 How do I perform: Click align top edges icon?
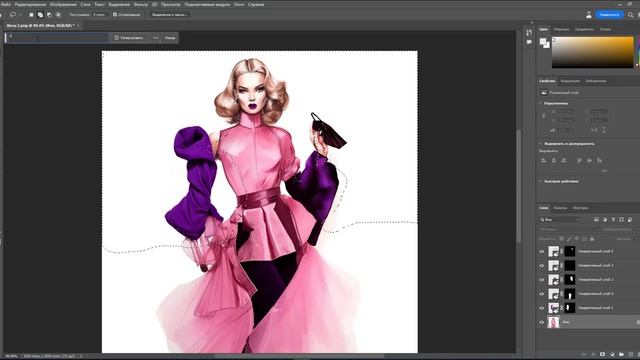pos(579,160)
